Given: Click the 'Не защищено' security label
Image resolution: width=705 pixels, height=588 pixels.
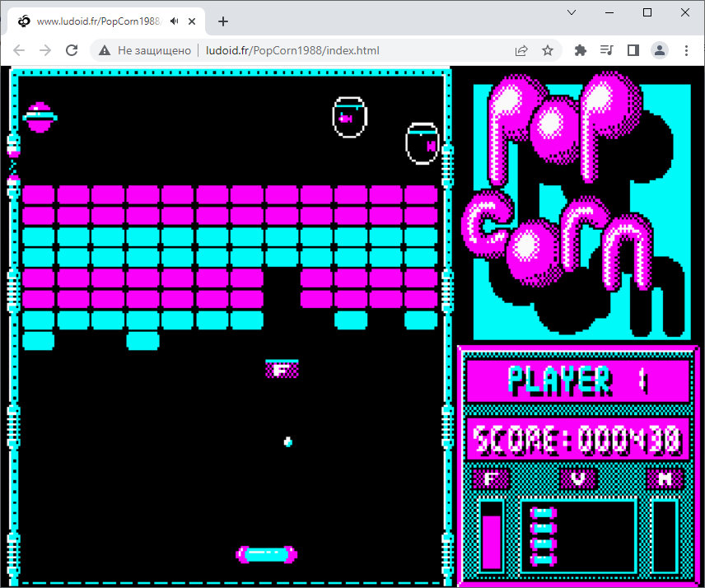Looking at the screenshot, I should [154, 50].
